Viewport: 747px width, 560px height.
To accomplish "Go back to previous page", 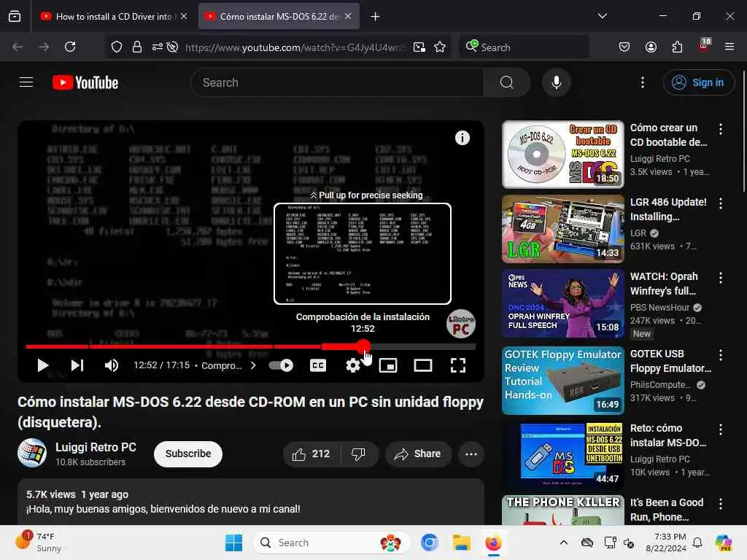I will [18, 47].
